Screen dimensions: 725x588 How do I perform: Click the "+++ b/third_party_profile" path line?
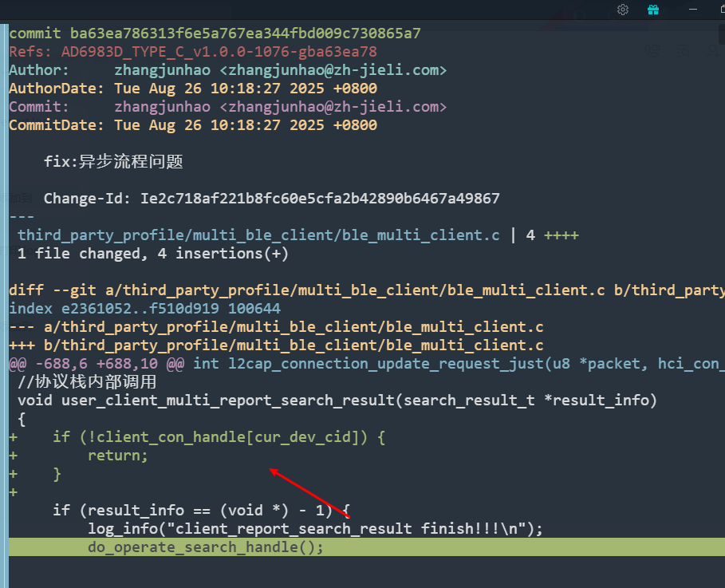[276, 345]
